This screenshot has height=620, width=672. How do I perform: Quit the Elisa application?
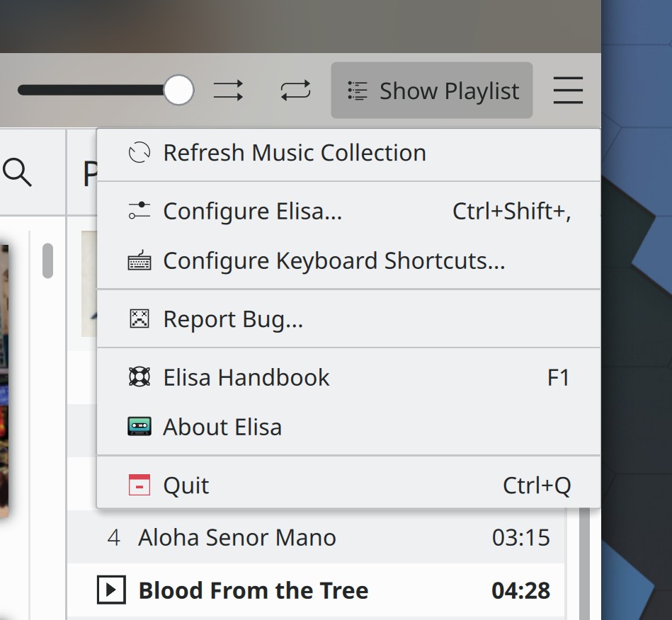pos(186,486)
